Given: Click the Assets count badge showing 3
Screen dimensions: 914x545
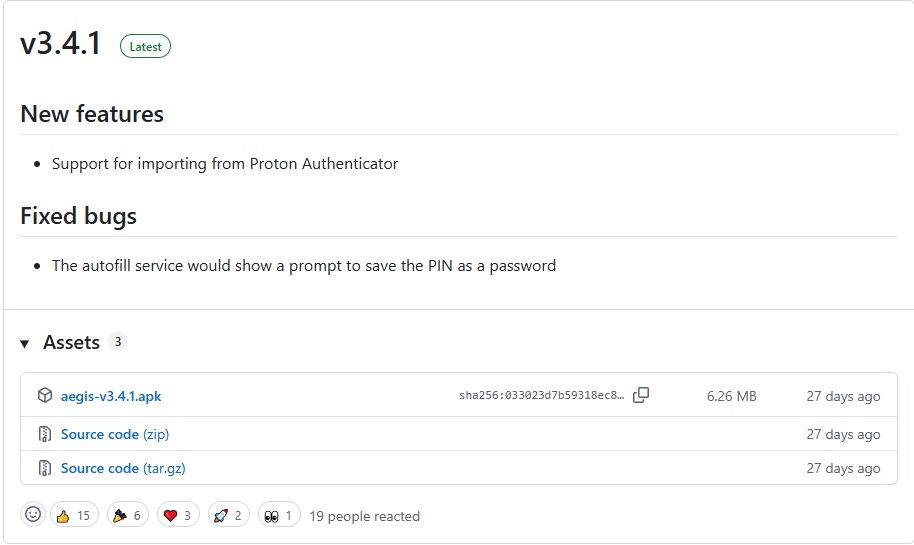Looking at the screenshot, I should coord(118,342).
